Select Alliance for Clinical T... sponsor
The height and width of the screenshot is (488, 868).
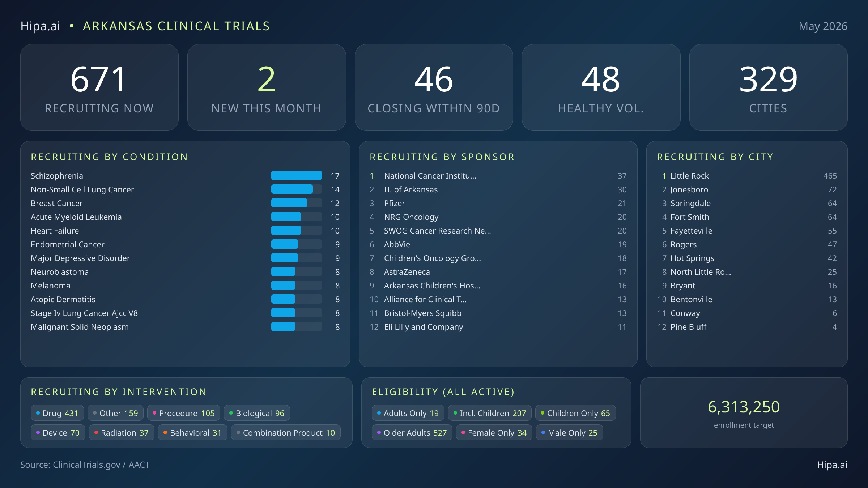click(498, 299)
